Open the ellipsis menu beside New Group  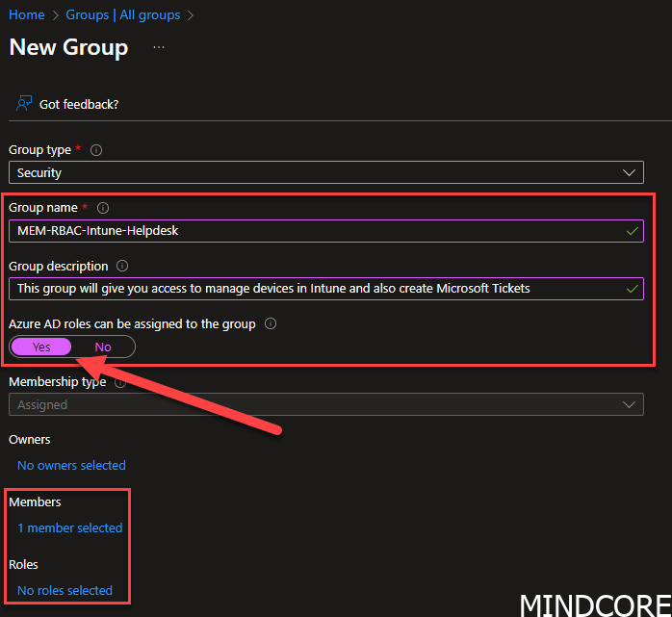[x=159, y=47]
